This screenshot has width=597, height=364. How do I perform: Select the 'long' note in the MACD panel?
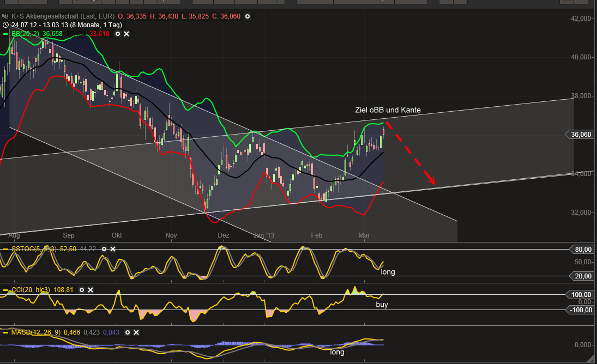click(337, 352)
